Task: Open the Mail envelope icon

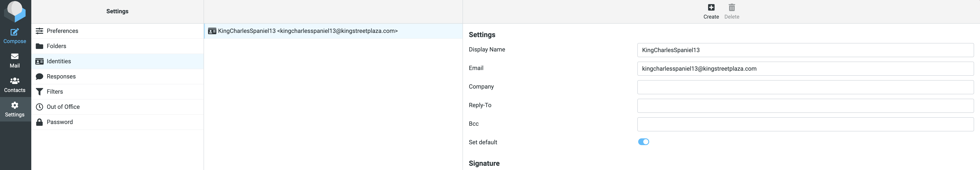Action: click(x=14, y=57)
